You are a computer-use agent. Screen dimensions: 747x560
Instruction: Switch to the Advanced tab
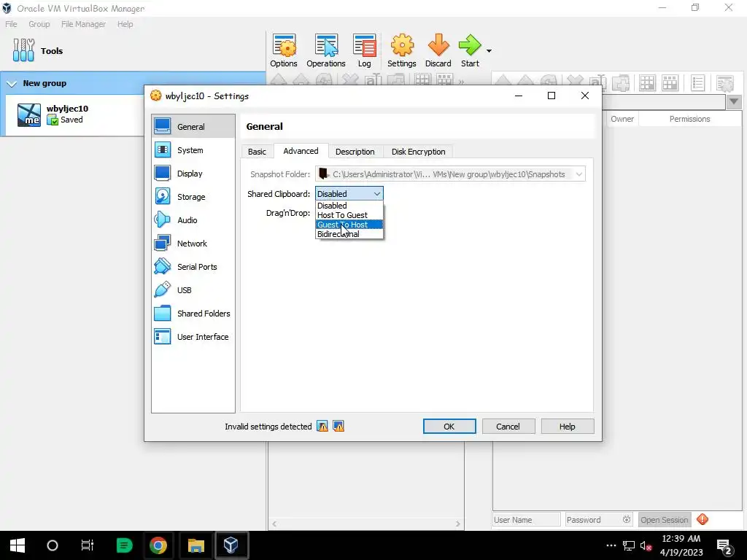tap(301, 151)
